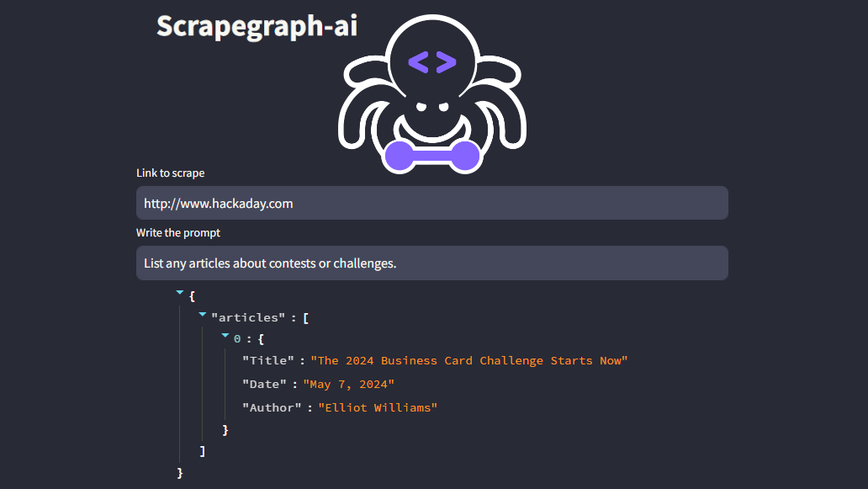Click the Write the prompt input field
The image size is (868, 489).
pos(431,263)
